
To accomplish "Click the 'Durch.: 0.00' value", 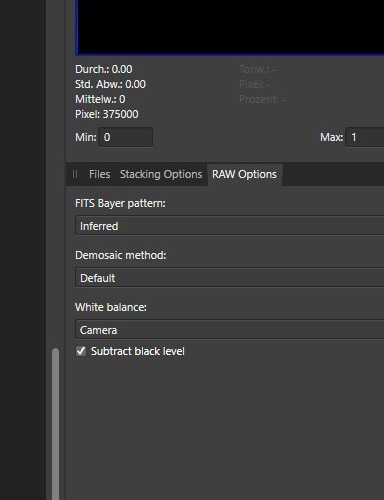I will click(x=104, y=69).
